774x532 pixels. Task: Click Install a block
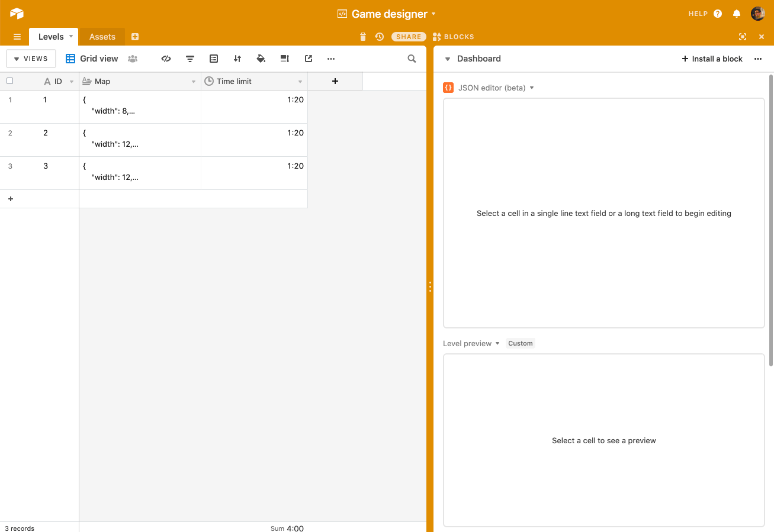(712, 59)
